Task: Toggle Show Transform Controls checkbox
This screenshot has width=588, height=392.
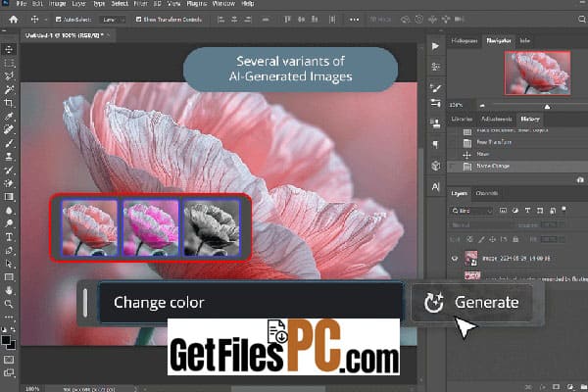Action: coord(138,20)
